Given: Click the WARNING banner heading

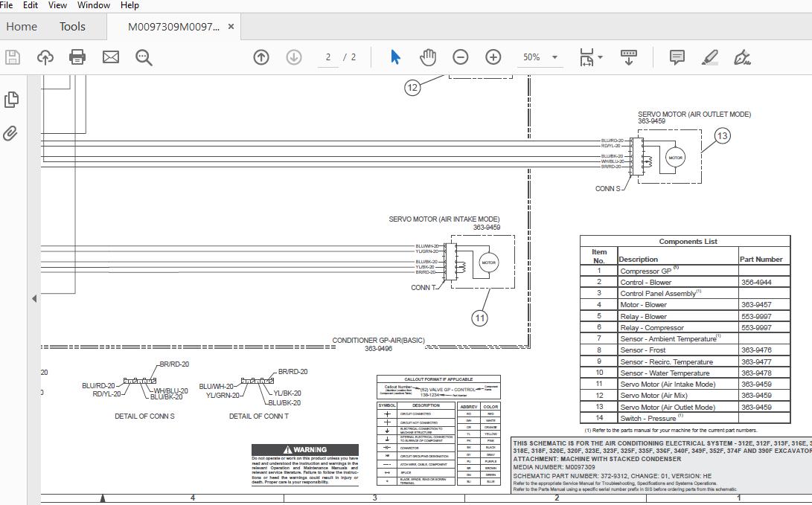Looking at the screenshot, I should 305,450.
